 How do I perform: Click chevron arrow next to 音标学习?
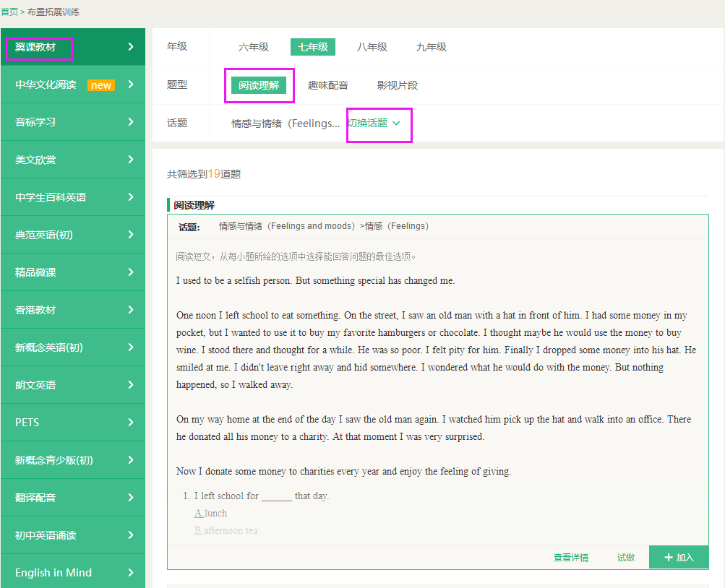(131, 122)
